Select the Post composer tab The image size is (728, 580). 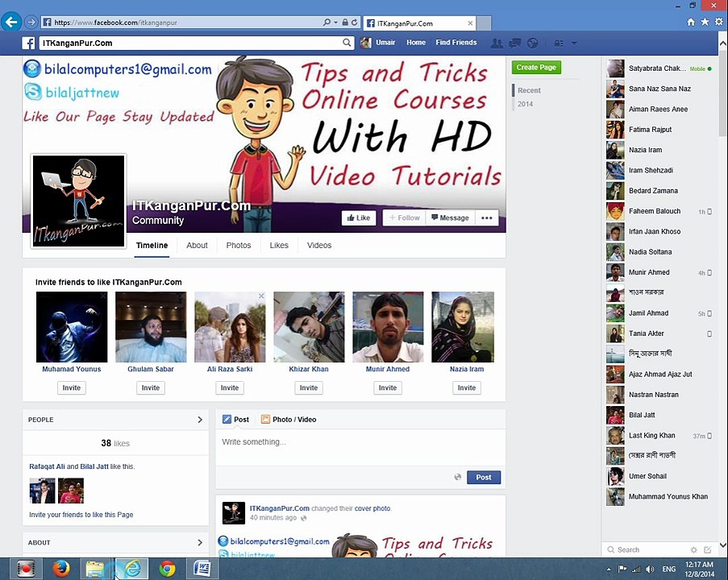236,420
